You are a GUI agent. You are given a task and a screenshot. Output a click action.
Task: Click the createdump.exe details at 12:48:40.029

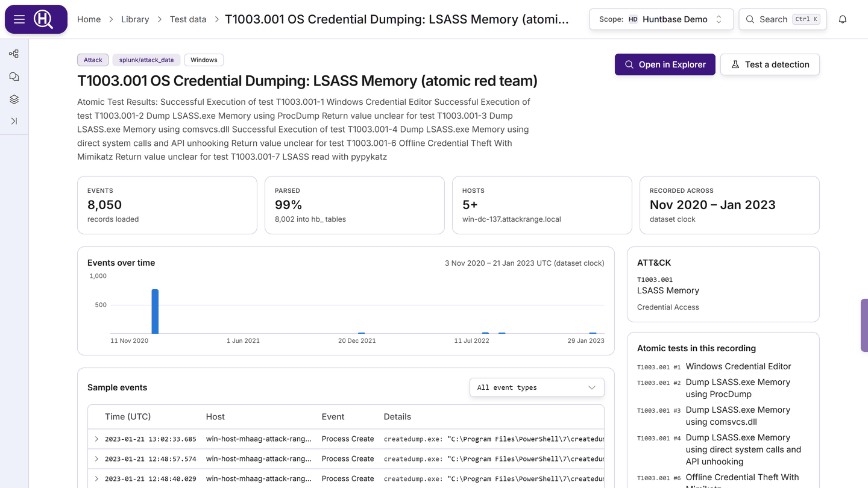tap(494, 478)
